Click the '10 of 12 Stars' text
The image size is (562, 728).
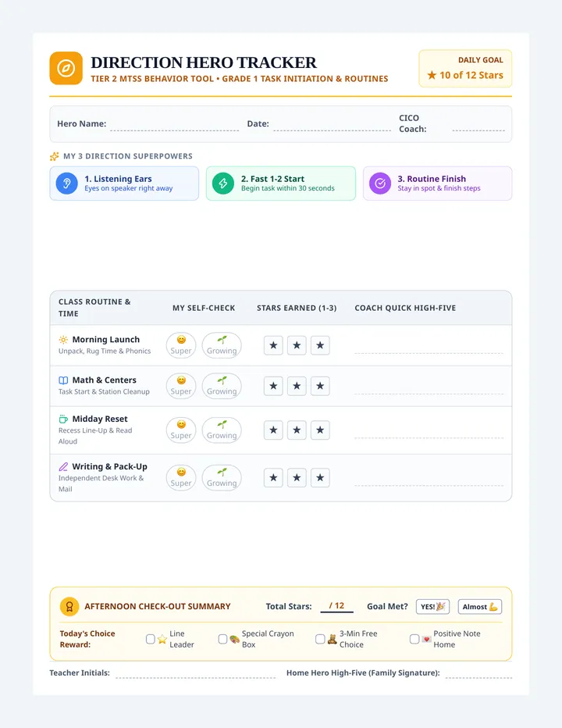(471, 75)
